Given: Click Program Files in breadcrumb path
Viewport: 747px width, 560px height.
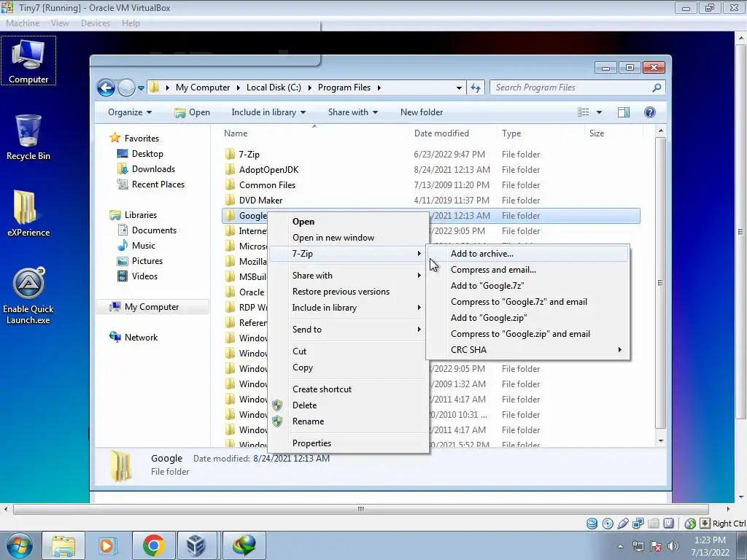Looking at the screenshot, I should point(344,87).
